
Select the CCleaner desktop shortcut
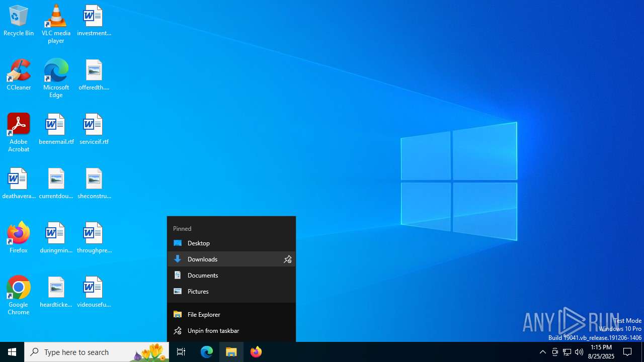coord(19,75)
